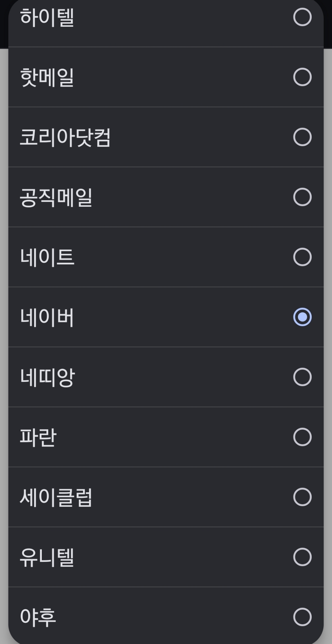Choose the 세이클럽 label text
The image size is (332, 644).
tap(56, 497)
